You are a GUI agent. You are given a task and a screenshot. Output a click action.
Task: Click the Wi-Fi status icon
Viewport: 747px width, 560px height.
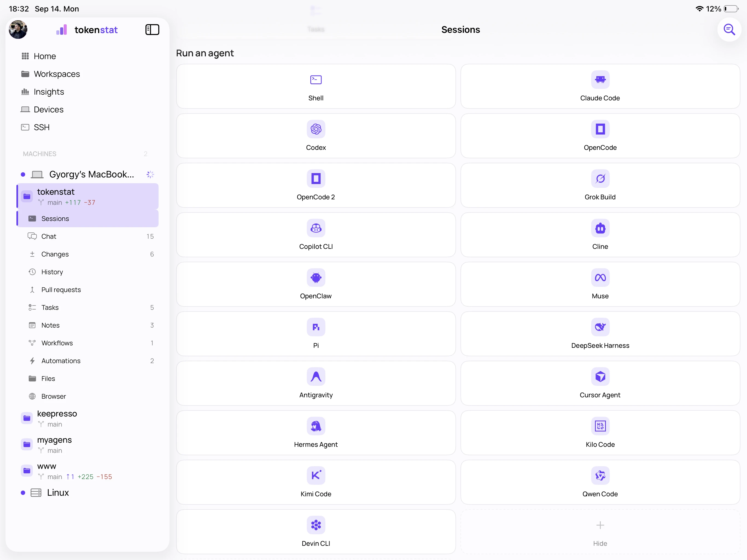[699, 9]
